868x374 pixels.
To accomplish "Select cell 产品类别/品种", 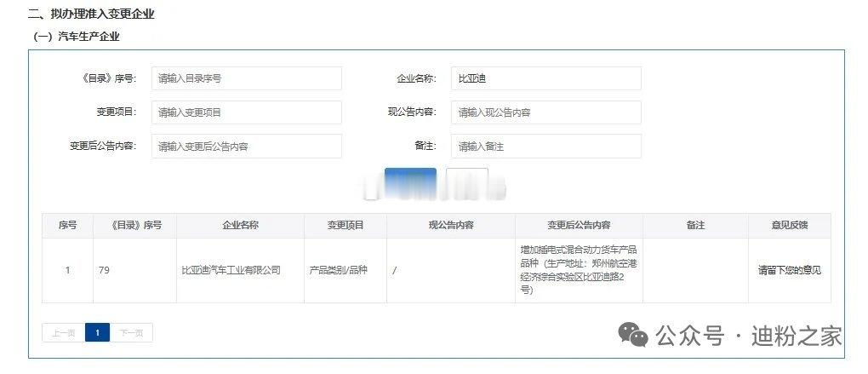I will click(x=345, y=270).
